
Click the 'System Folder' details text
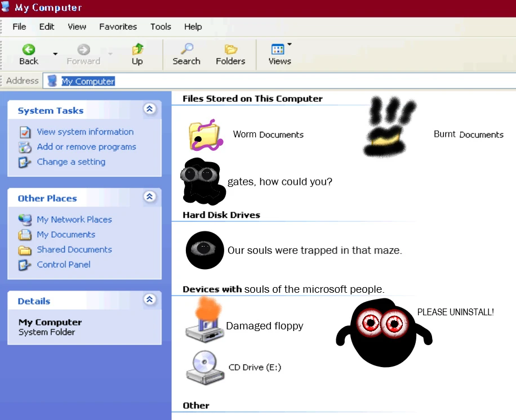coord(47,332)
